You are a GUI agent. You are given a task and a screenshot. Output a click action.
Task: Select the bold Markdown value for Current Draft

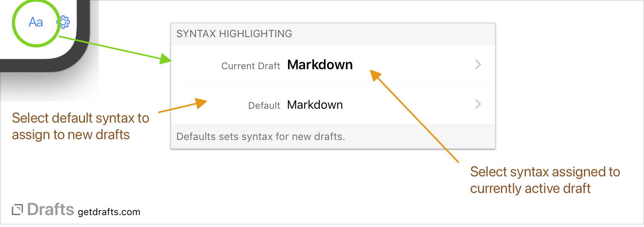pyautogui.click(x=320, y=65)
